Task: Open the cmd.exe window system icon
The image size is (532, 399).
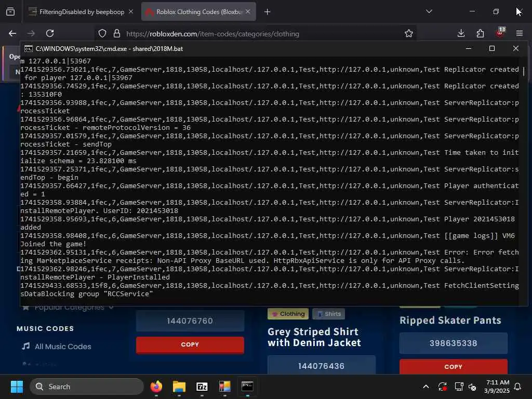Action: (29, 48)
